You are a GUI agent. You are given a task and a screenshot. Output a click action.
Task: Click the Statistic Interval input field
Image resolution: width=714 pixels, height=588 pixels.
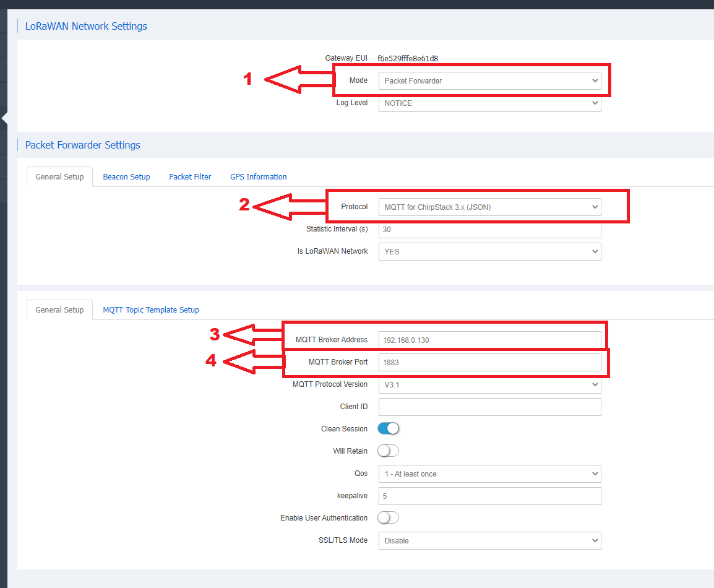pyautogui.click(x=489, y=230)
